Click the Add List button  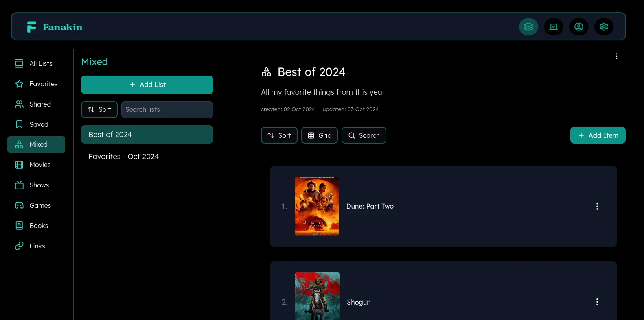147,85
